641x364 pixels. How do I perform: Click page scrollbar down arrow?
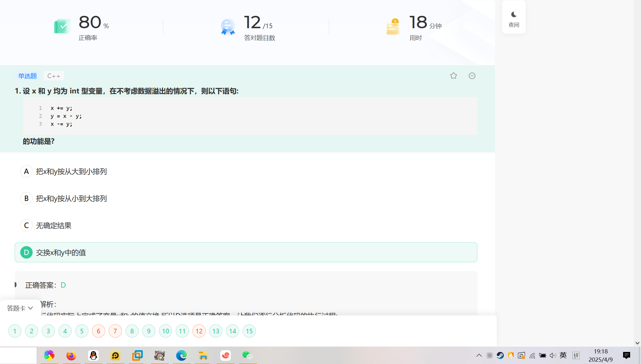pos(637,343)
